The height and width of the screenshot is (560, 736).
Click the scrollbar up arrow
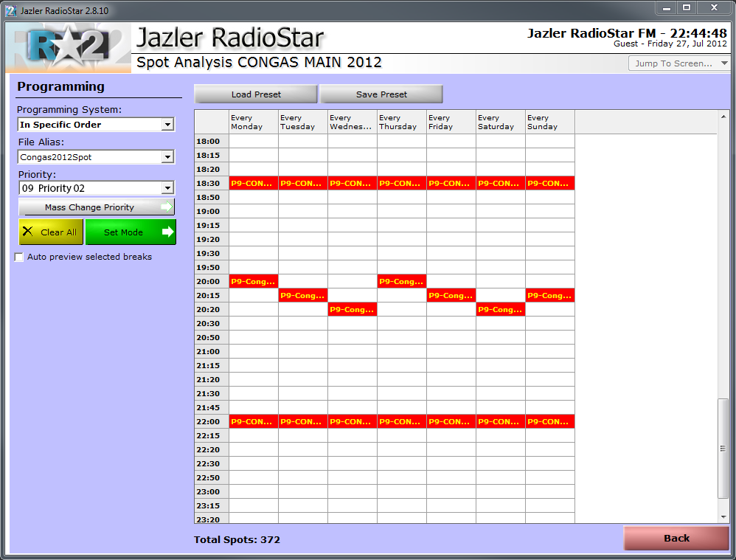[x=723, y=117]
